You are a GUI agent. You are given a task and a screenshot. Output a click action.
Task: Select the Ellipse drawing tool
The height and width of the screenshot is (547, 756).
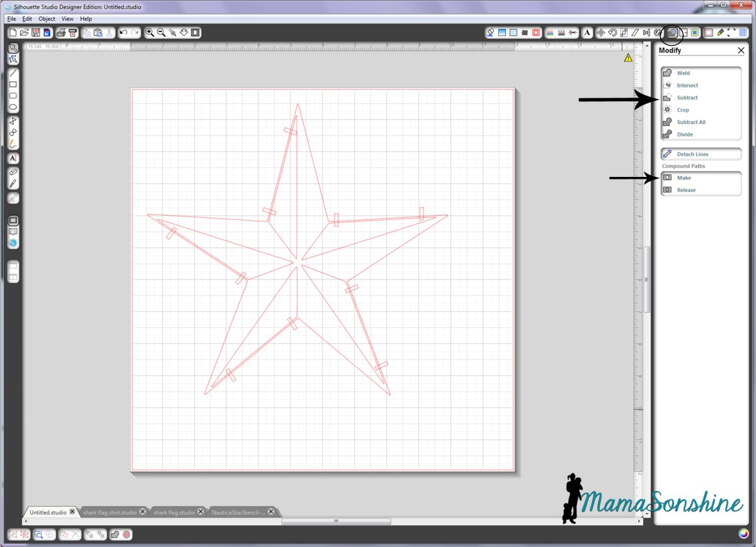point(13,108)
